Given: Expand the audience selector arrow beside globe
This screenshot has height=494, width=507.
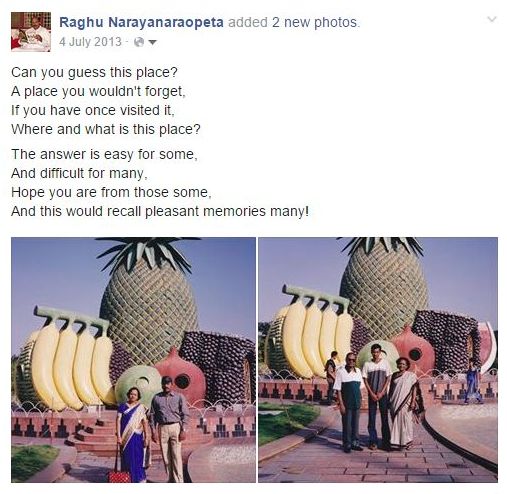Looking at the screenshot, I should [x=152, y=43].
